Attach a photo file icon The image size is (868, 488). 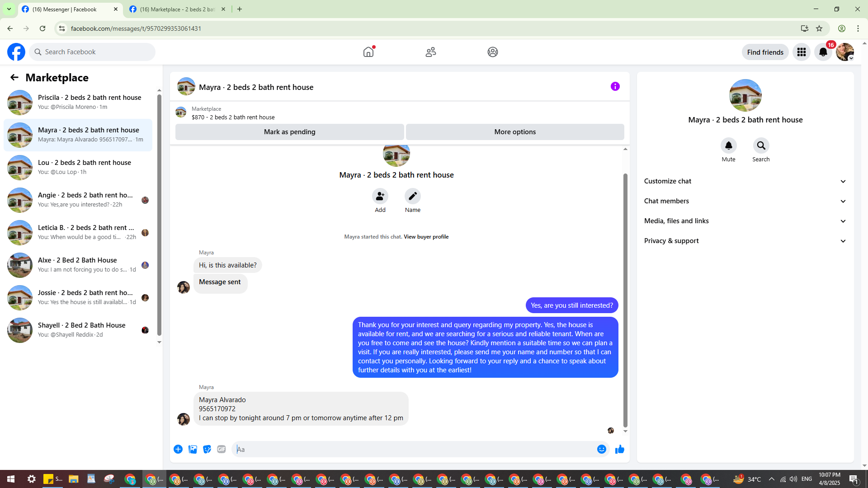[x=193, y=449]
